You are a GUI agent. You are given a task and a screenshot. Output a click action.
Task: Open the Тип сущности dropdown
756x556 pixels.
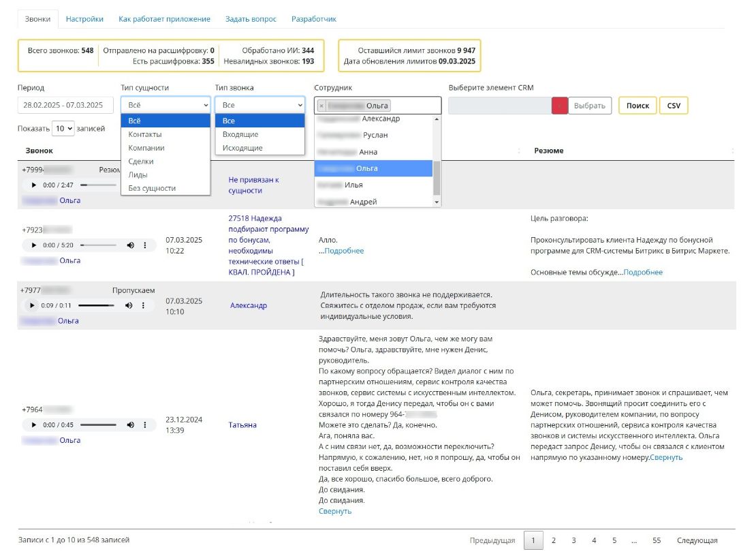pos(166,105)
